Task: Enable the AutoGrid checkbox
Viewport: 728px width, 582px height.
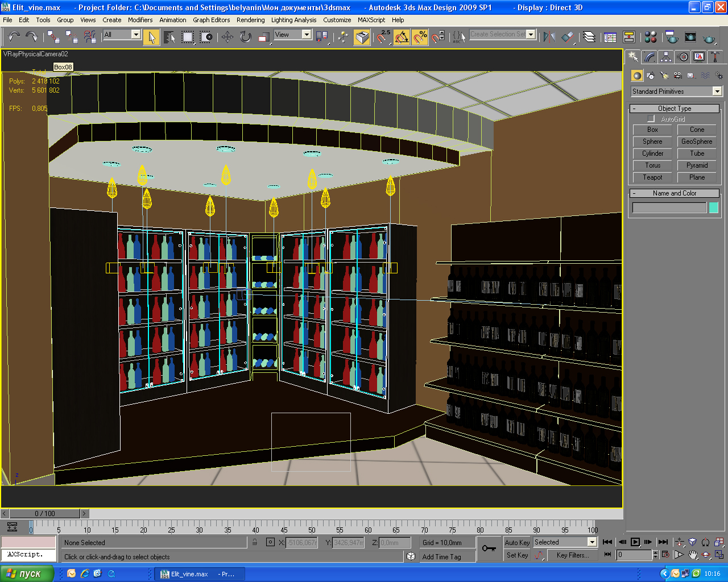Action: click(651, 119)
